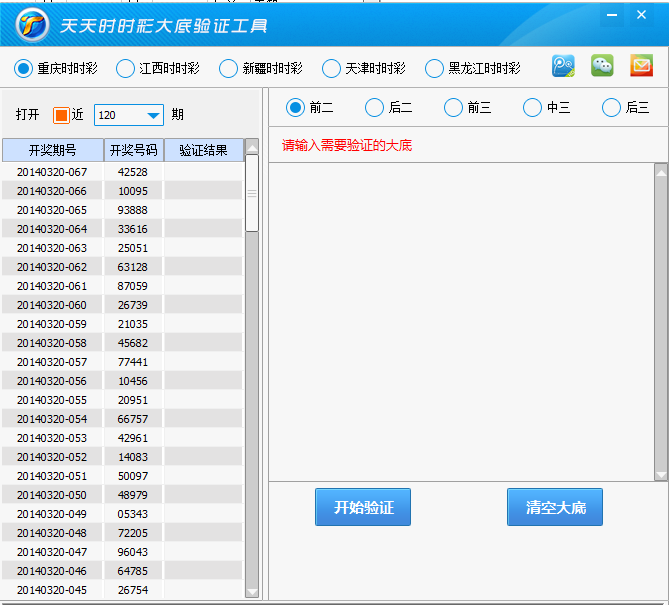Click text area scroll down arrow
This screenshot has width=669, height=605.
coord(661,474)
